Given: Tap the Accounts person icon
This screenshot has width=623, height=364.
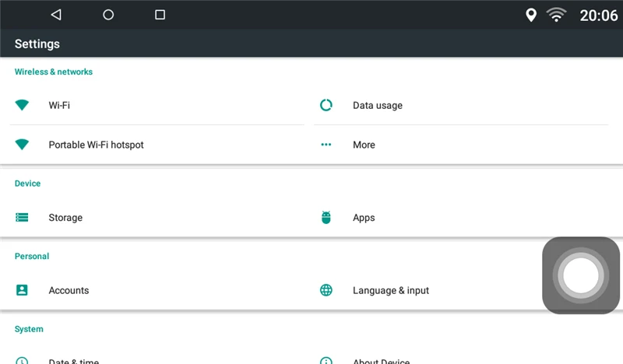Looking at the screenshot, I should pyautogui.click(x=22, y=290).
